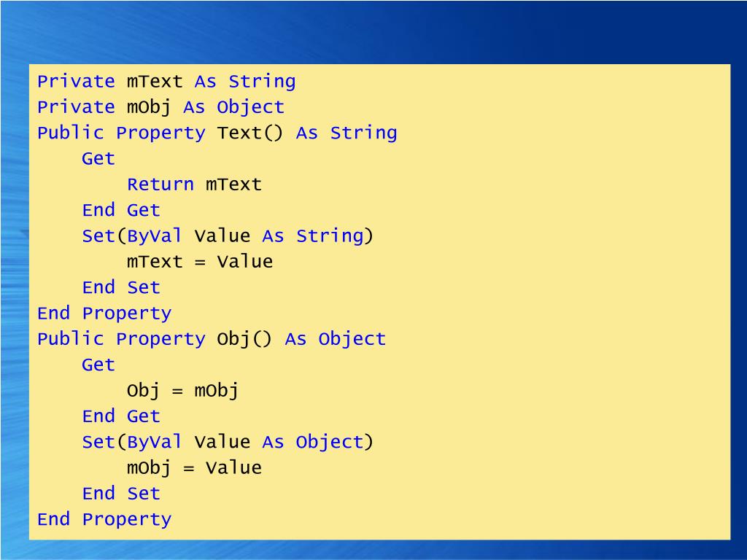The image size is (747, 560).
Task: Click the word 'String' on the first line
Action: coord(262,82)
